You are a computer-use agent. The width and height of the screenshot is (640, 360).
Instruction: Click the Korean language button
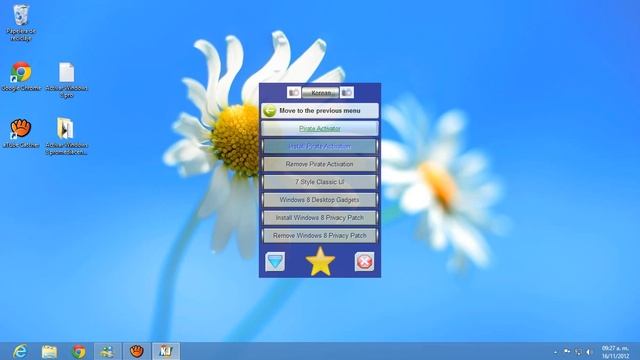coord(320,93)
